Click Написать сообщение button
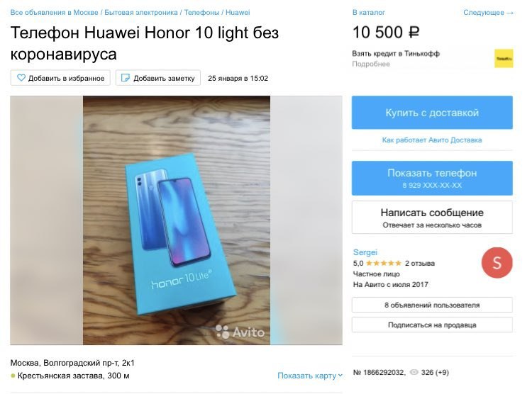The image size is (532, 394). 432,218
